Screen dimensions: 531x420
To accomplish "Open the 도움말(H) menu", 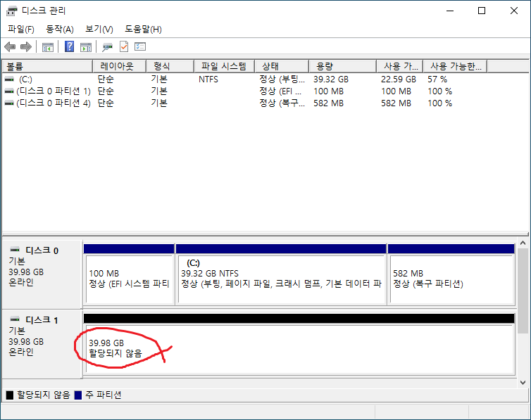I will (143, 30).
